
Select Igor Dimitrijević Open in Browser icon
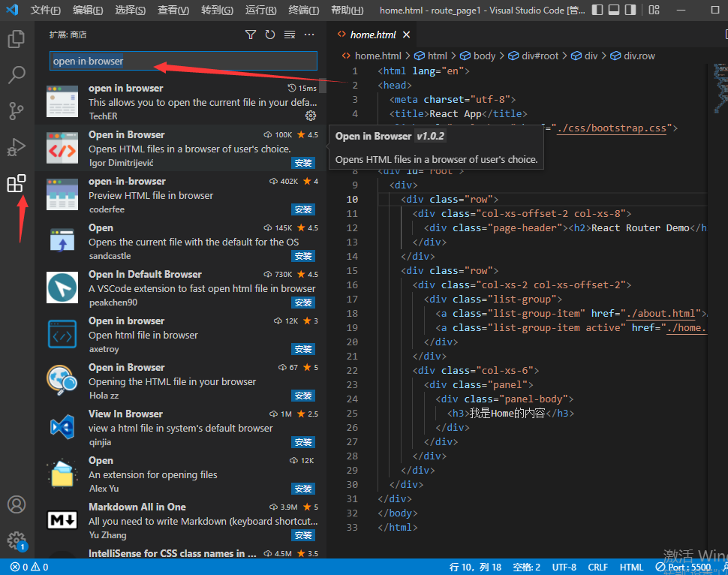coord(62,148)
